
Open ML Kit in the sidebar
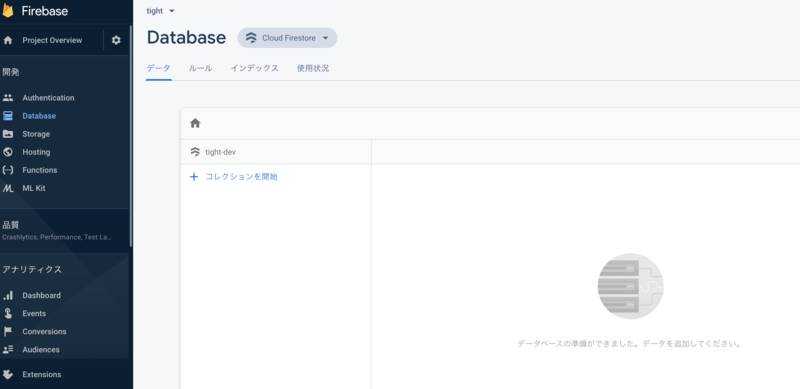[x=34, y=188]
